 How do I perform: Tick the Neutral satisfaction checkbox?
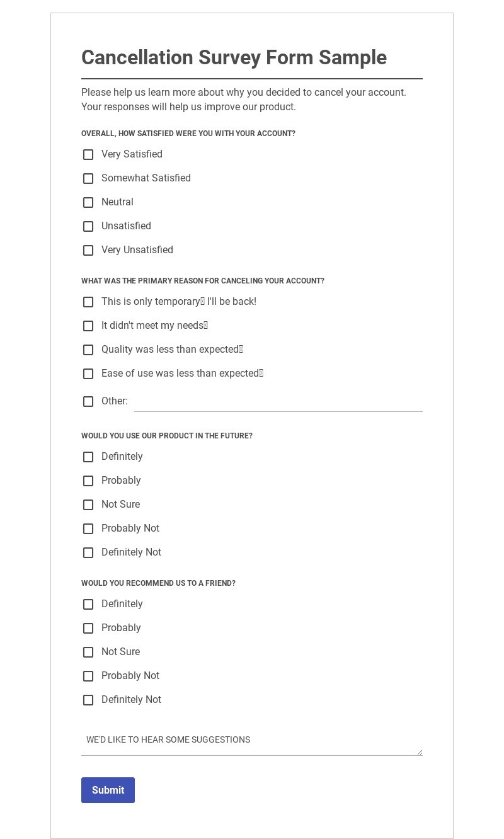pos(88,203)
